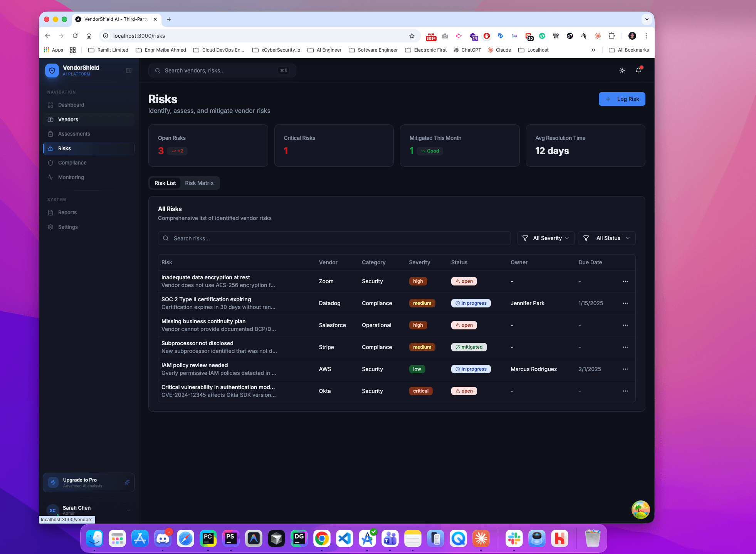Click the Log Risk button
Viewport: 756px width, 554px height.
[622, 99]
